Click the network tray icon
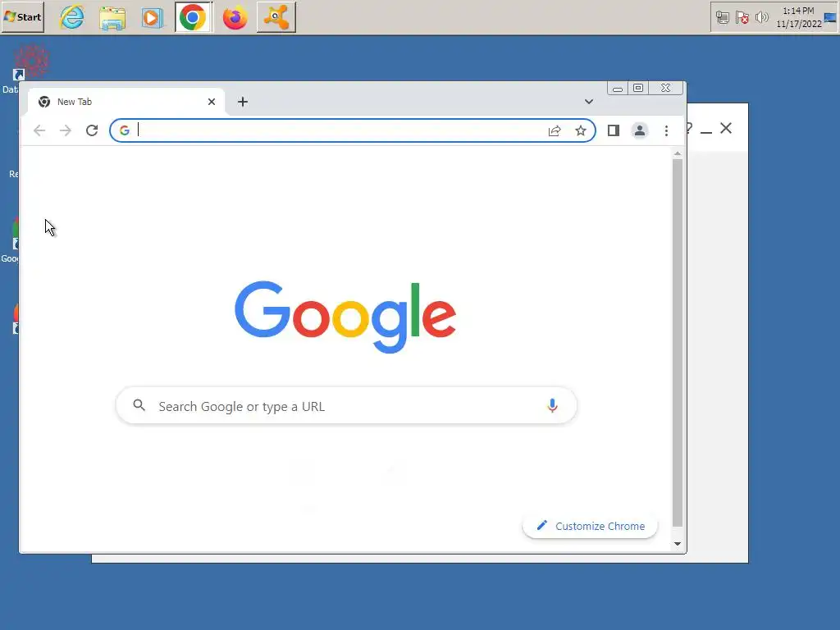The image size is (840, 630). [x=722, y=18]
